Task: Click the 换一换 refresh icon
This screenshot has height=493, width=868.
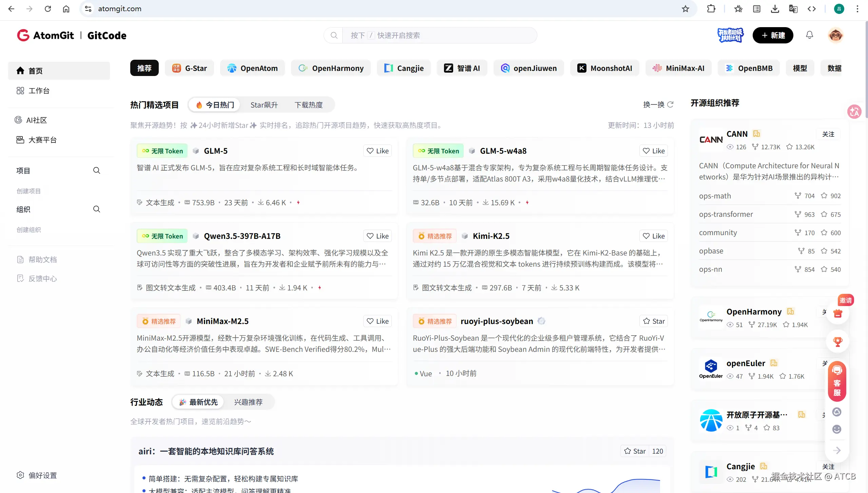Action: pyautogui.click(x=670, y=105)
